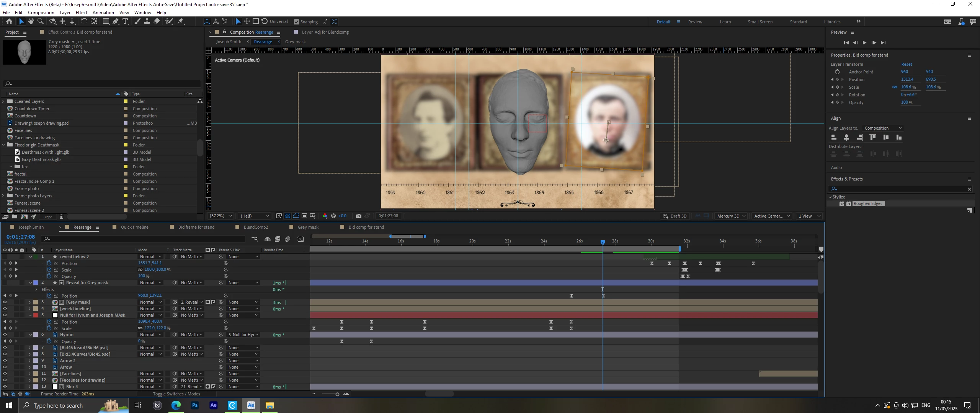This screenshot has height=413, width=980.
Task: Toggle visibility of Blur 4 layer
Action: [5, 387]
